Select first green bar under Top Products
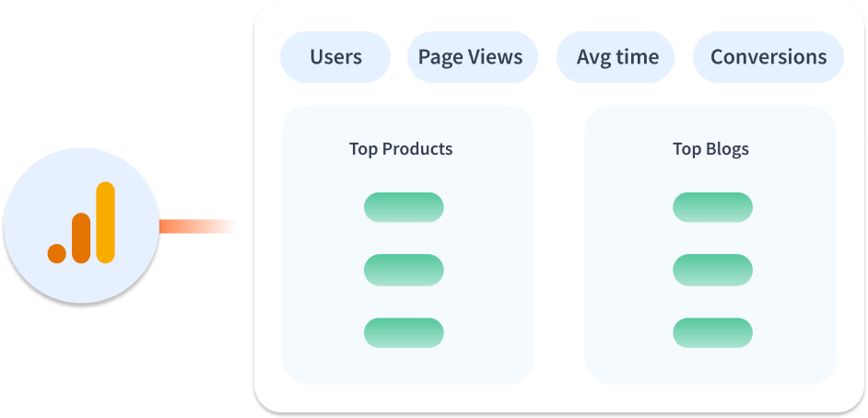The height and width of the screenshot is (418, 868). 404,207
